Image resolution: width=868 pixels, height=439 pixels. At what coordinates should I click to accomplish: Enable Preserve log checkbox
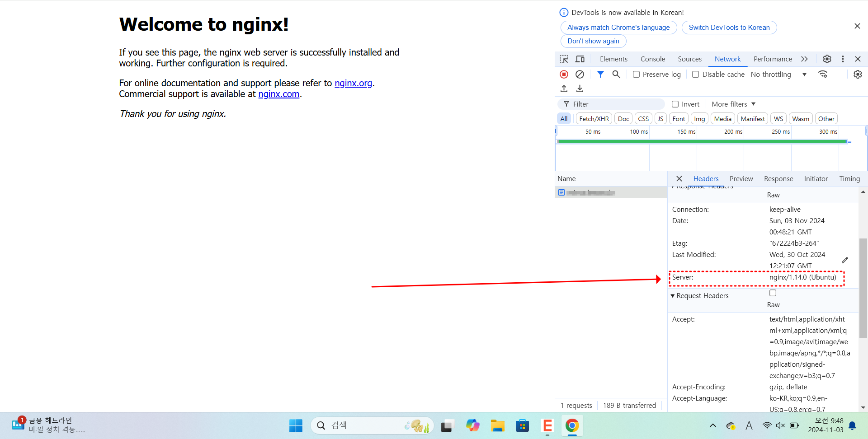[636, 75]
